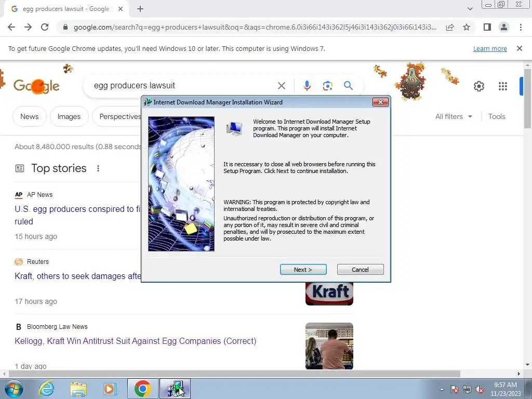Open search Tools
This screenshot has width=532, height=399.
(x=497, y=116)
